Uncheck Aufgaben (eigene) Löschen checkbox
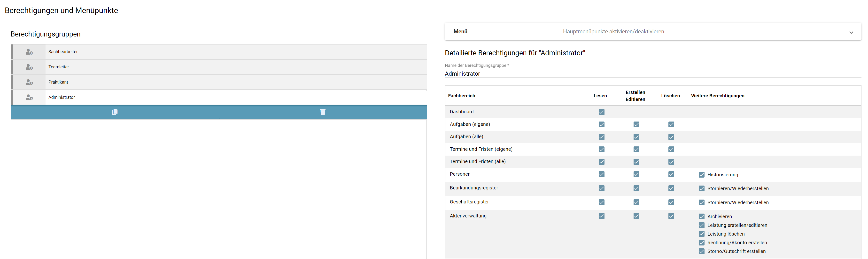 [671, 124]
